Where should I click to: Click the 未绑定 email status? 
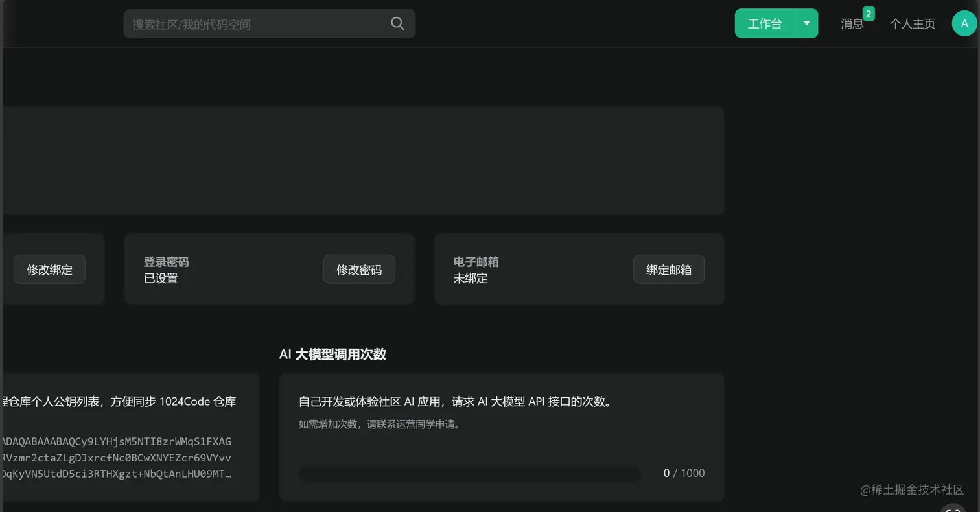click(470, 278)
